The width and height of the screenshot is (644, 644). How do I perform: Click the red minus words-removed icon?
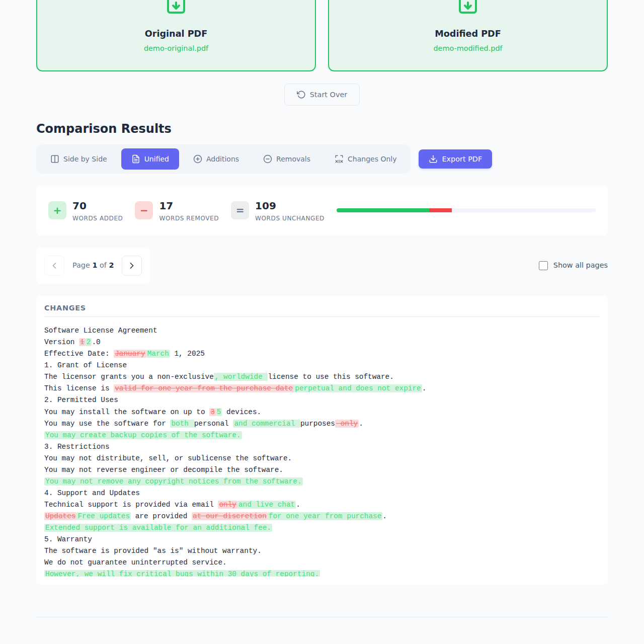[x=144, y=211]
